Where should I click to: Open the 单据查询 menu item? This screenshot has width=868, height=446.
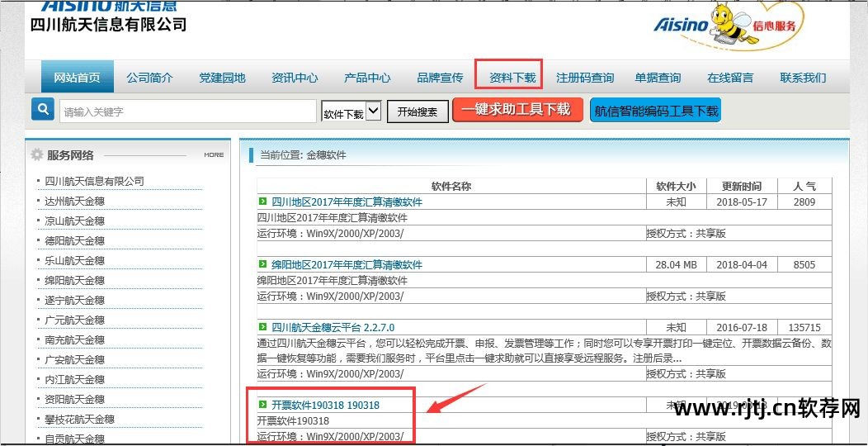point(658,78)
